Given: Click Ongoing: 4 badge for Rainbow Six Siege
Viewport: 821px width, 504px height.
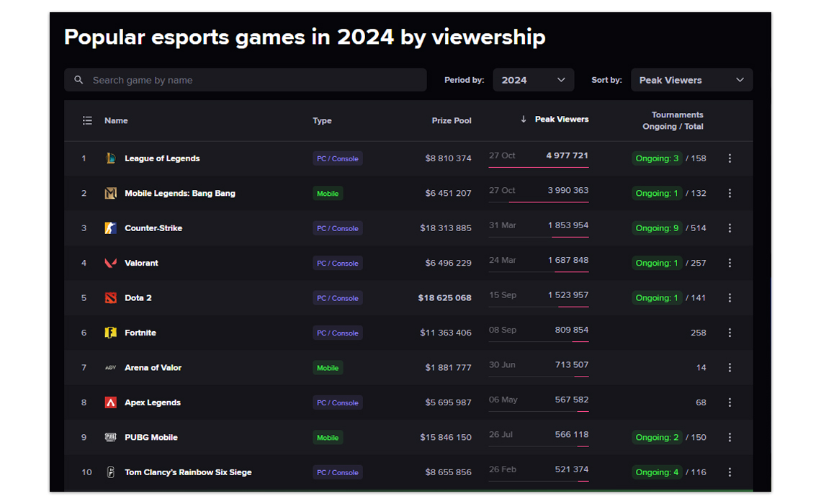Looking at the screenshot, I should (657, 472).
